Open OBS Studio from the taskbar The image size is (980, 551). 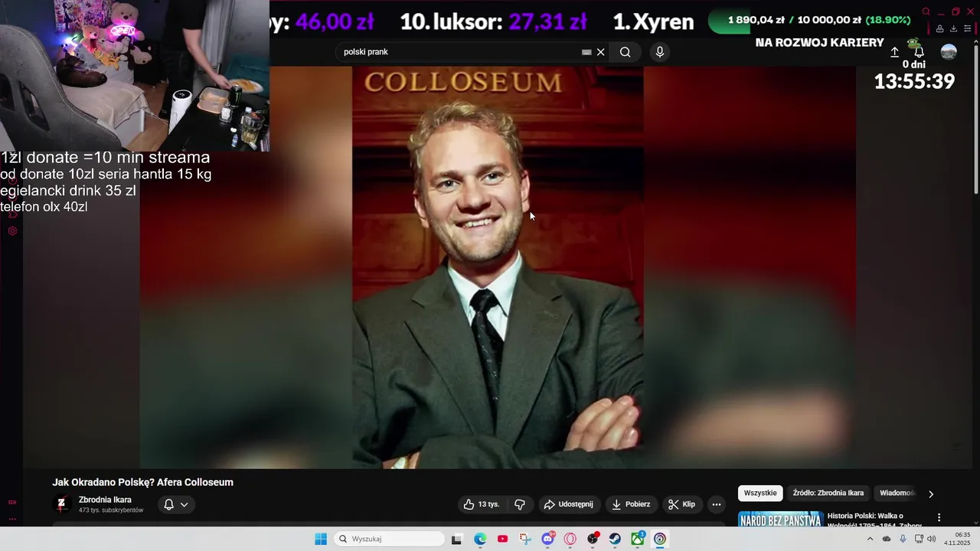click(593, 539)
